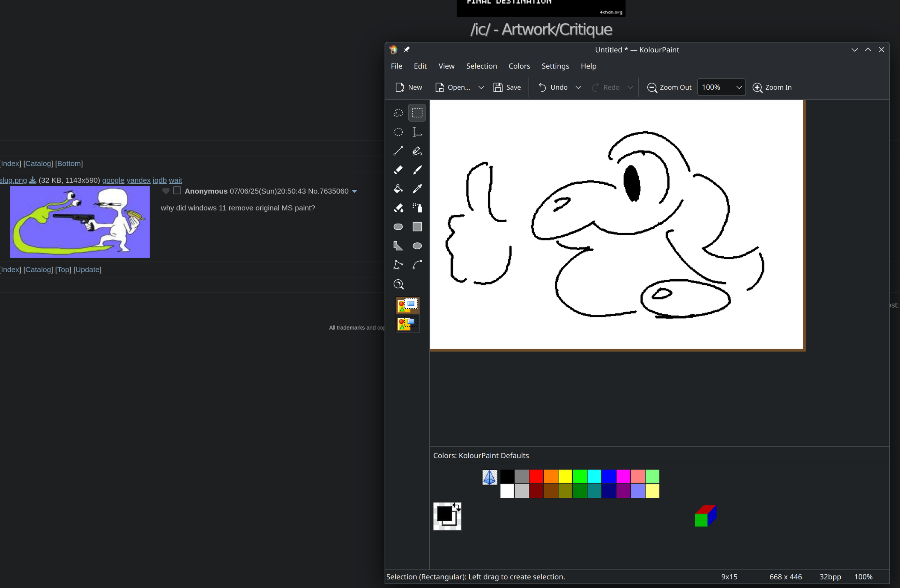Click the google reverse search link
Image resolution: width=900 pixels, height=588 pixels.
point(113,180)
